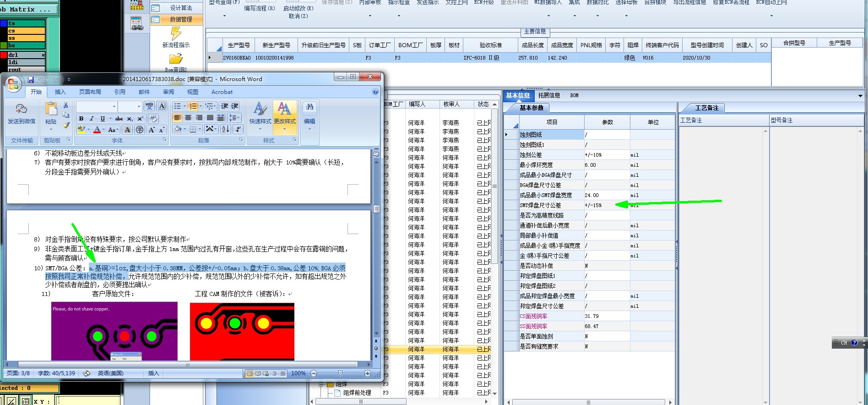Open the font name dropdown
The height and width of the screenshot is (405, 868).
[x=114, y=106]
